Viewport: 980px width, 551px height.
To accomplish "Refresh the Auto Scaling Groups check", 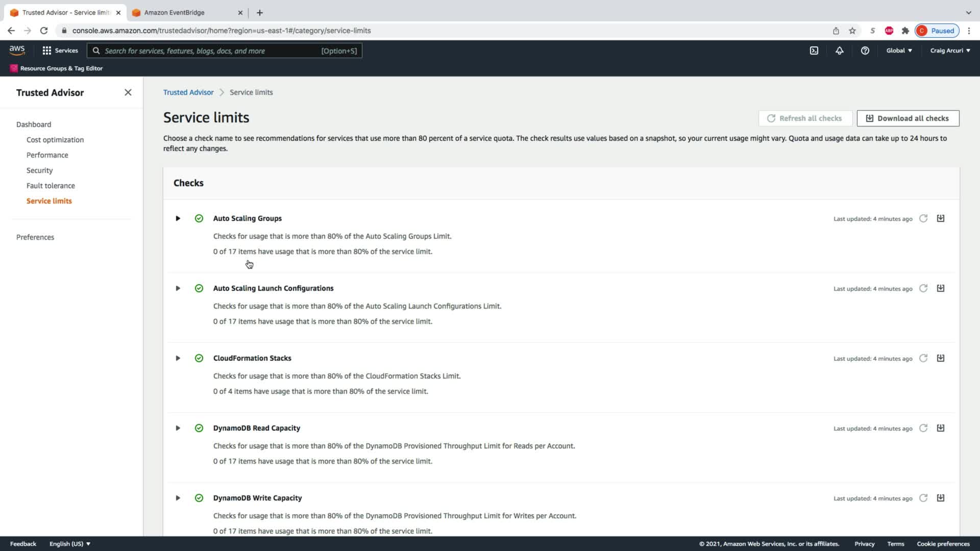I will pyautogui.click(x=923, y=218).
